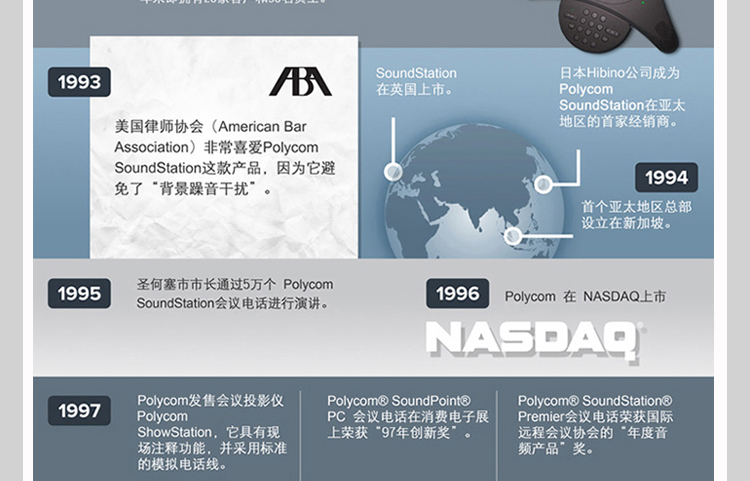Select the Singapore marker dot on globe
This screenshot has height=481, width=750.
[x=513, y=236]
